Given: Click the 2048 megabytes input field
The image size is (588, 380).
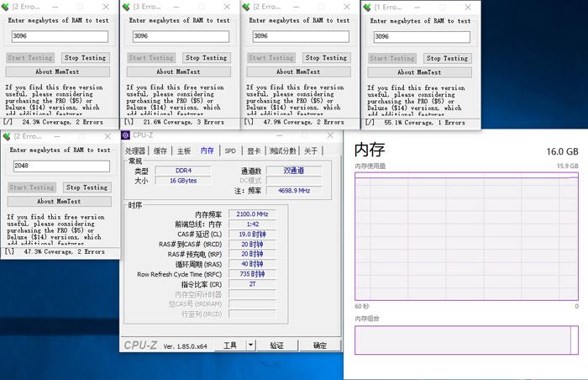Looking at the screenshot, I should click(x=61, y=166).
